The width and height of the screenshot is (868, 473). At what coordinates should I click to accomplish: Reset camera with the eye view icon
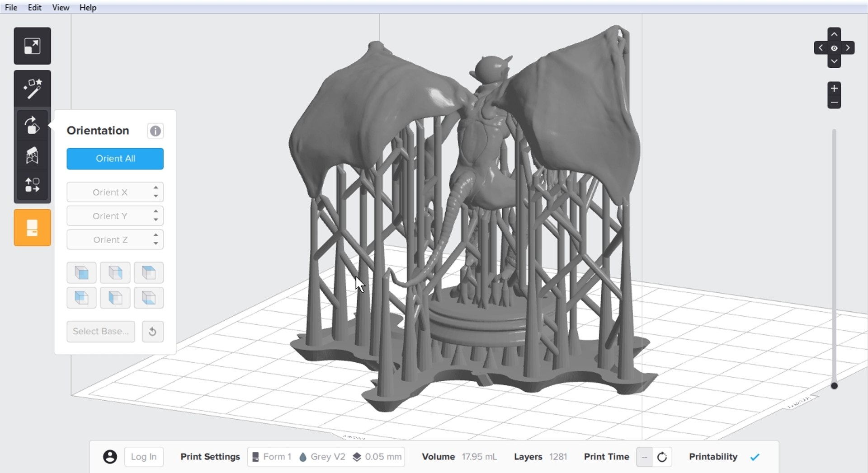834,48
